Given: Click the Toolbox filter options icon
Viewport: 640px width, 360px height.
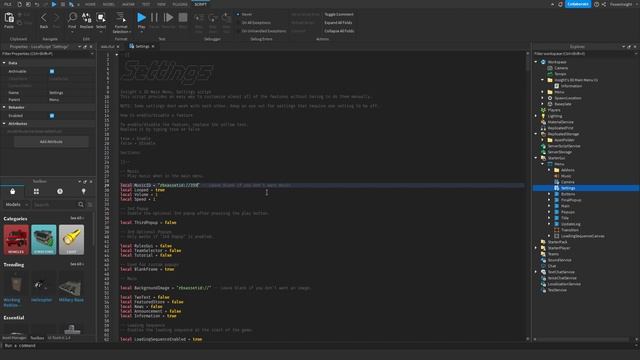Looking at the screenshot, I should [x=90, y=204].
